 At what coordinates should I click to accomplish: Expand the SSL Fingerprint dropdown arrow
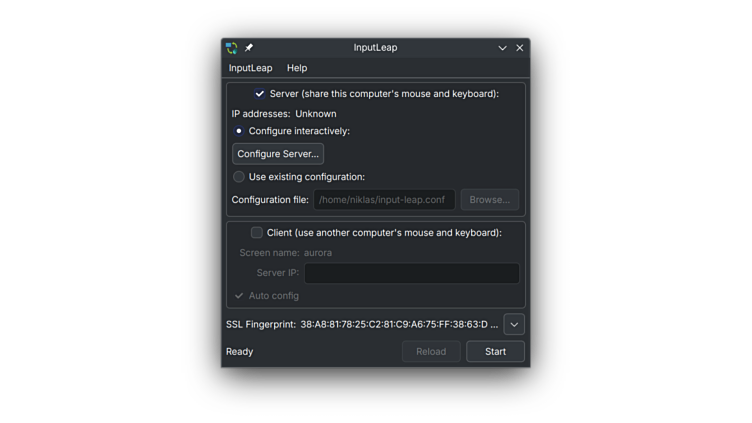(x=514, y=325)
